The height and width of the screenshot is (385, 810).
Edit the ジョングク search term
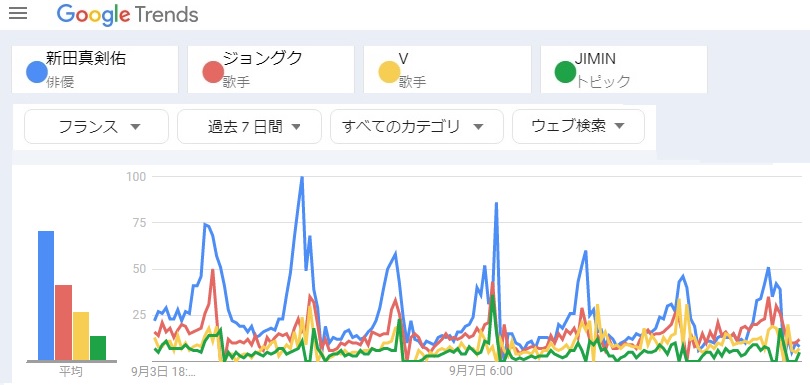coord(271,70)
